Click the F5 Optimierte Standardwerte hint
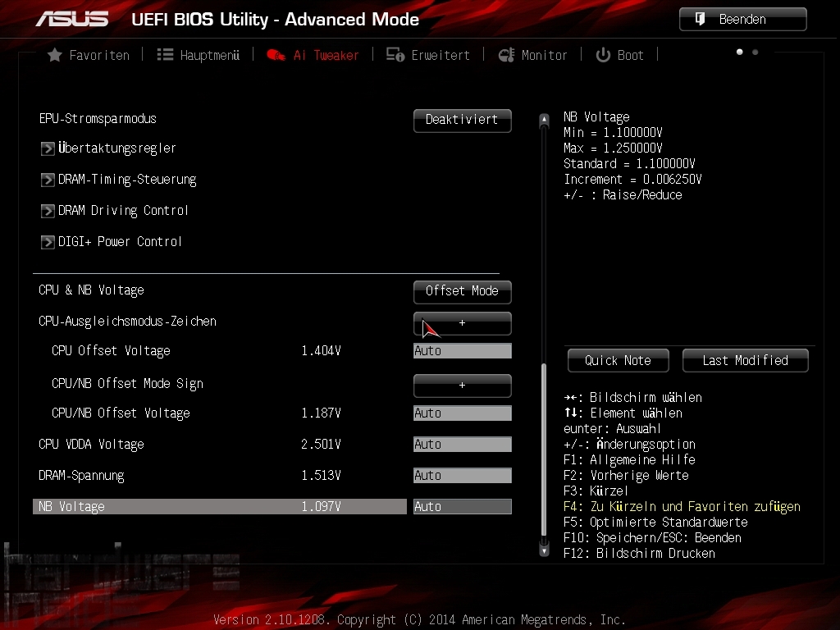This screenshot has height=630, width=840. pyautogui.click(x=655, y=523)
